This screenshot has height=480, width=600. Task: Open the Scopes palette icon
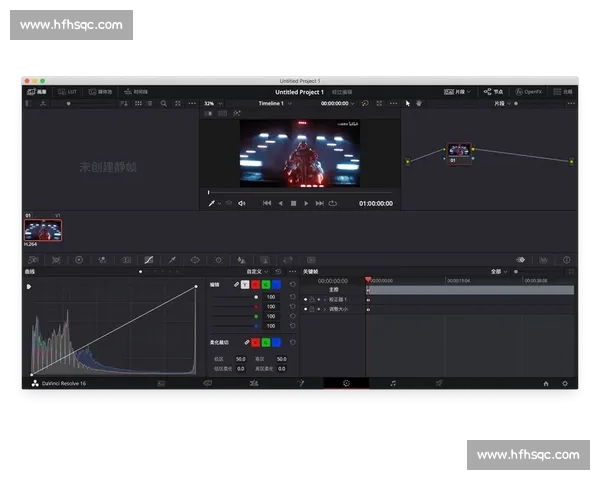[x=543, y=260]
